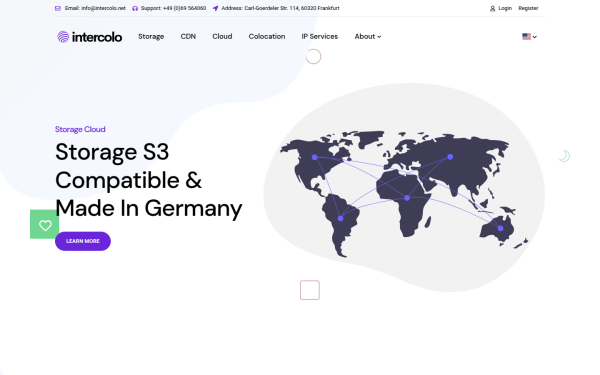600x375 pixels.
Task: Click the info@intercolo.net email link
Action: (103, 8)
